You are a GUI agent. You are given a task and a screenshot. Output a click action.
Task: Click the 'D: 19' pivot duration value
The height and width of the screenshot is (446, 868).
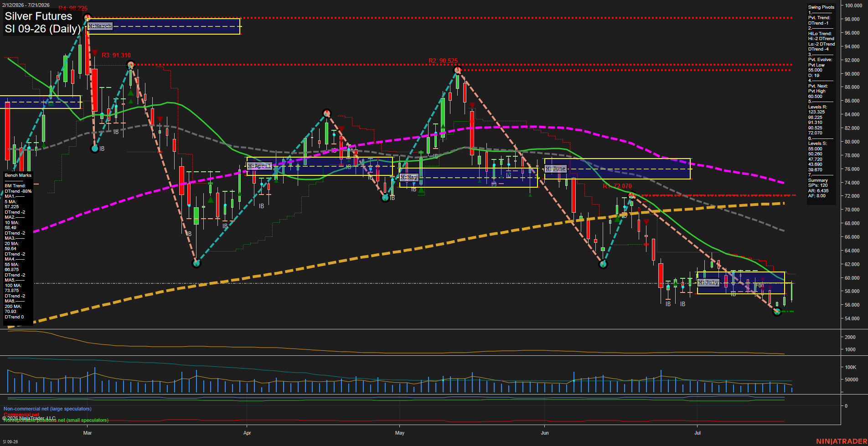click(814, 76)
